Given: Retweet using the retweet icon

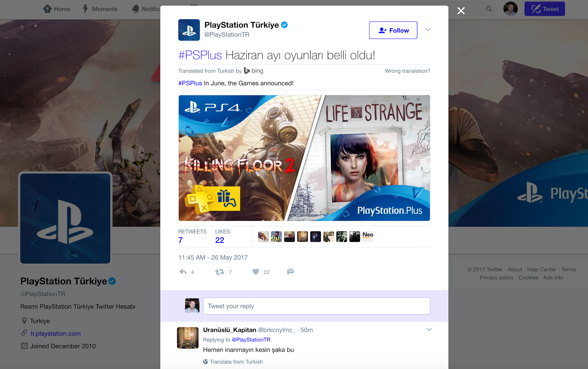Looking at the screenshot, I should tap(220, 272).
